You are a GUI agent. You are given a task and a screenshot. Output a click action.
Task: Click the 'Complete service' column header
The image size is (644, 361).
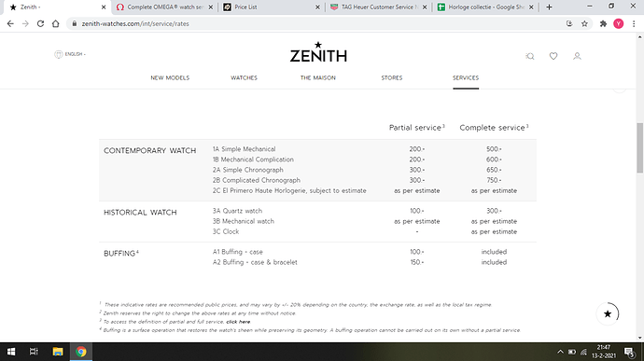494,128
